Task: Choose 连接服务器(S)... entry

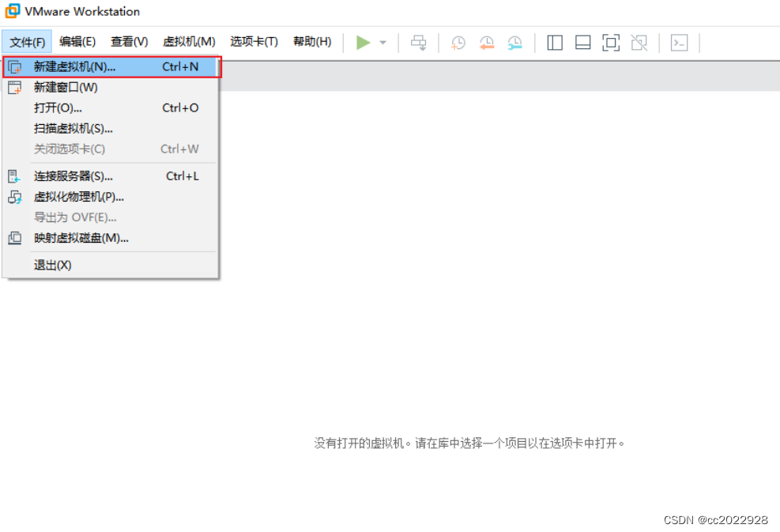Action: coord(111,176)
